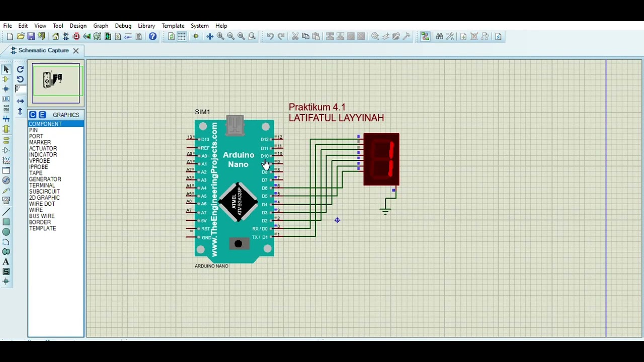
Task: Switch to the Schematic Capture tab
Action: tap(43, 50)
